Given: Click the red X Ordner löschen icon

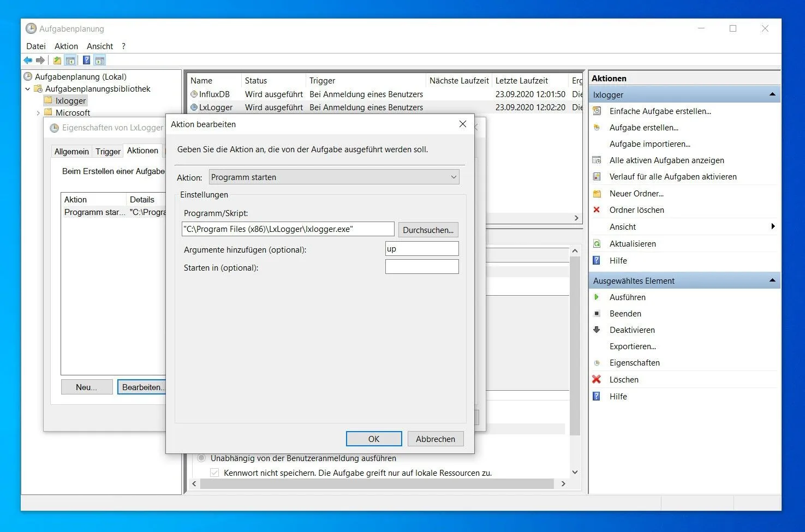Looking at the screenshot, I should [597, 210].
